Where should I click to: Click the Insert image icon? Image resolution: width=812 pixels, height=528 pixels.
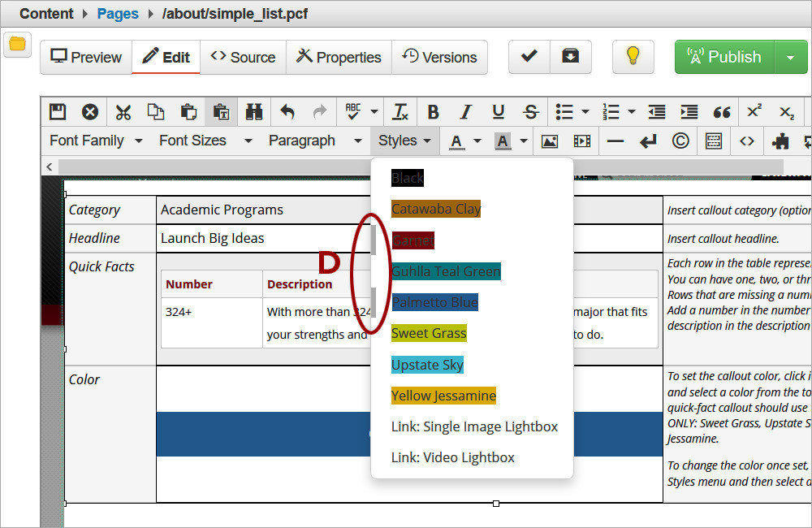click(550, 141)
